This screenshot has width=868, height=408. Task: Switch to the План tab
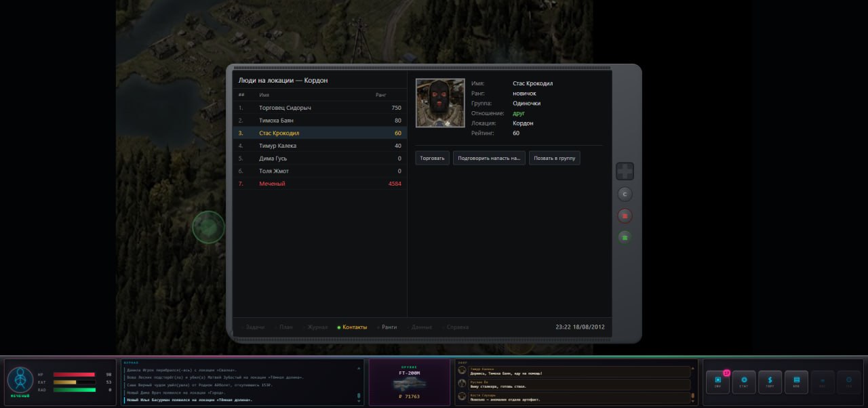click(284, 327)
